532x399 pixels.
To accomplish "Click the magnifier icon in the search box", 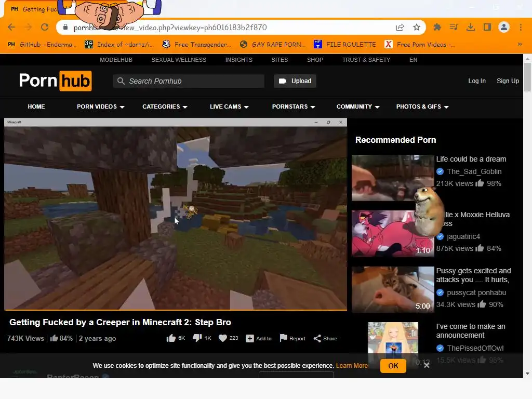I will point(121,81).
